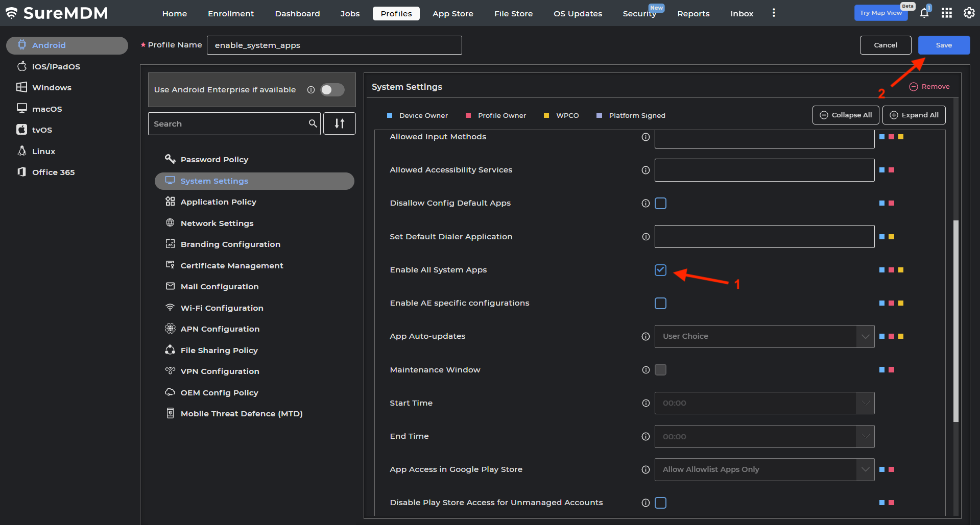This screenshot has width=980, height=525.
Task: Click the Profile Name input field
Action: click(x=334, y=45)
